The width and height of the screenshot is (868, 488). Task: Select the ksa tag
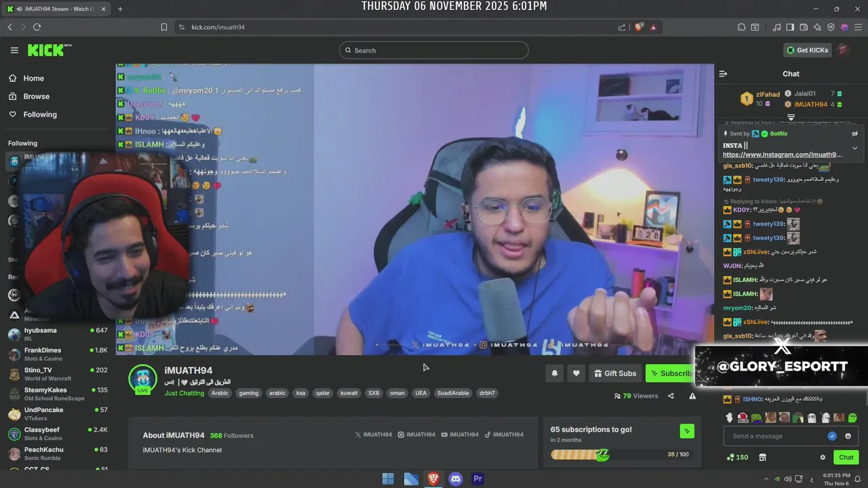pos(300,393)
